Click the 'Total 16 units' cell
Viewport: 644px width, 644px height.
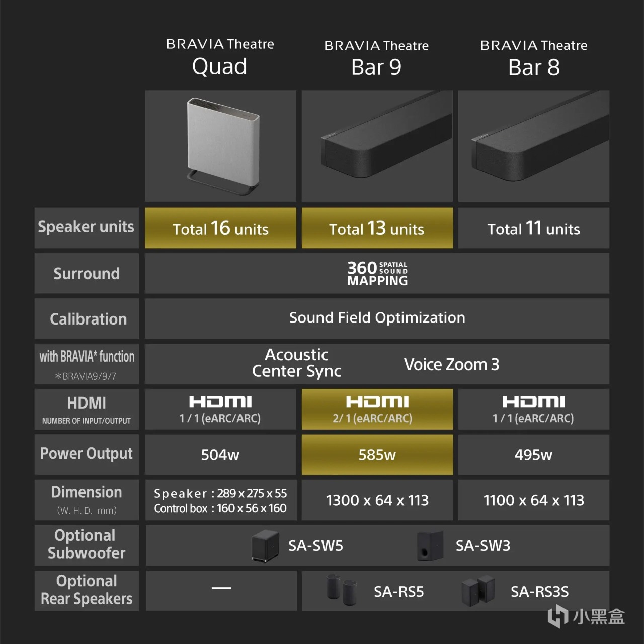point(220,228)
